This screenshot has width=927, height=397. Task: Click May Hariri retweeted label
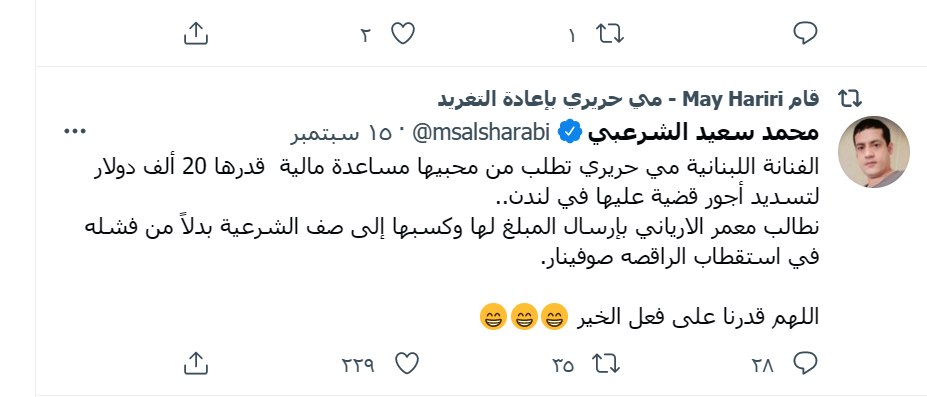[x=628, y=99]
